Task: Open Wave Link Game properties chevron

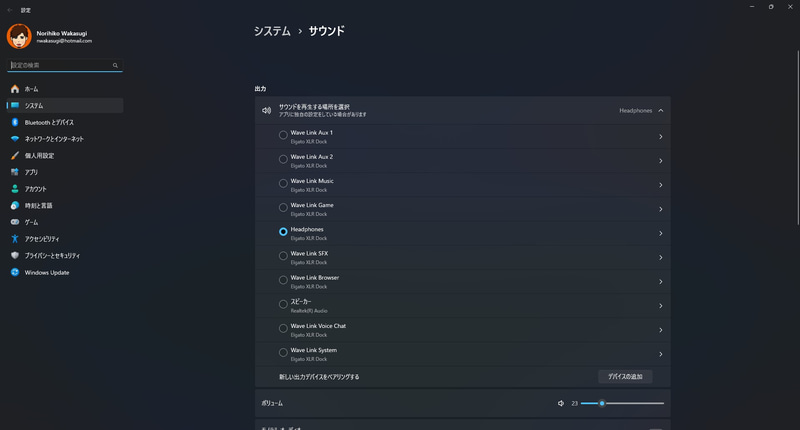Action: pyautogui.click(x=661, y=209)
